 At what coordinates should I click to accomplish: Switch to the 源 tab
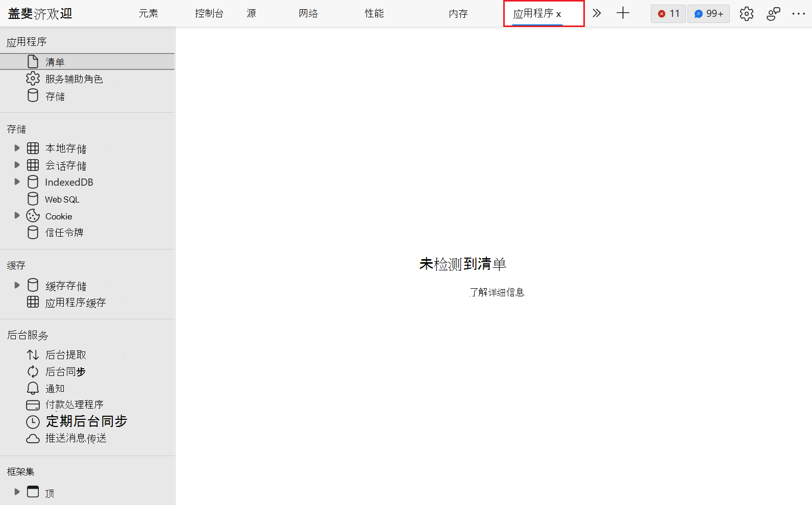tap(251, 13)
